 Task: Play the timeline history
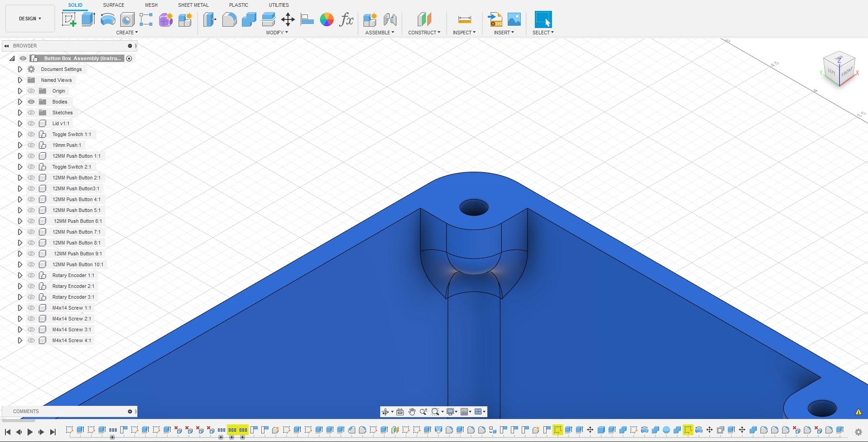pyautogui.click(x=30, y=432)
